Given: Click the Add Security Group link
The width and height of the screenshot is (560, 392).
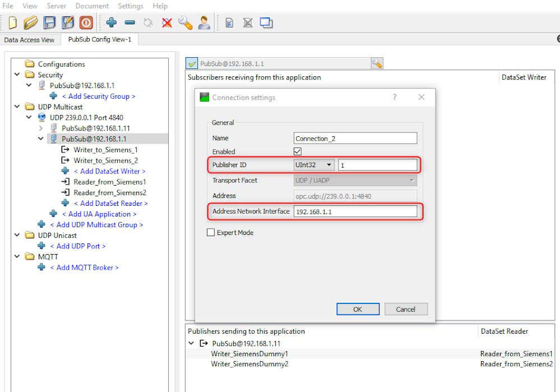Looking at the screenshot, I should point(99,96).
